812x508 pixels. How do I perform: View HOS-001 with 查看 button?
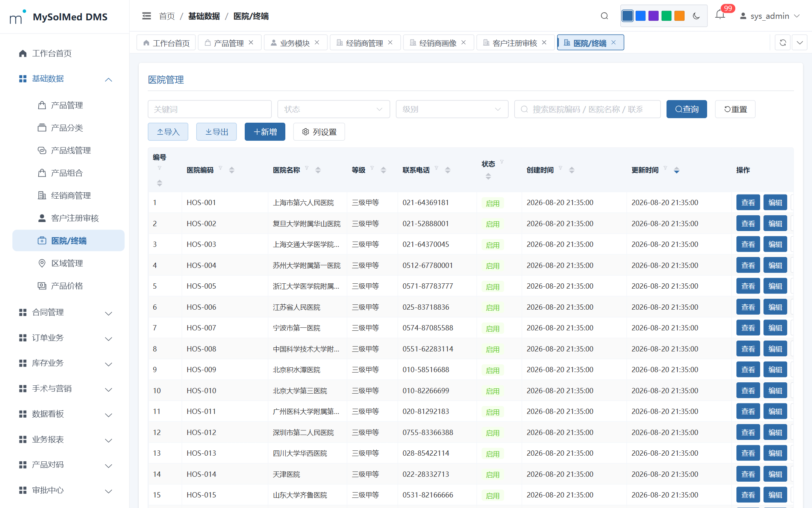748,202
